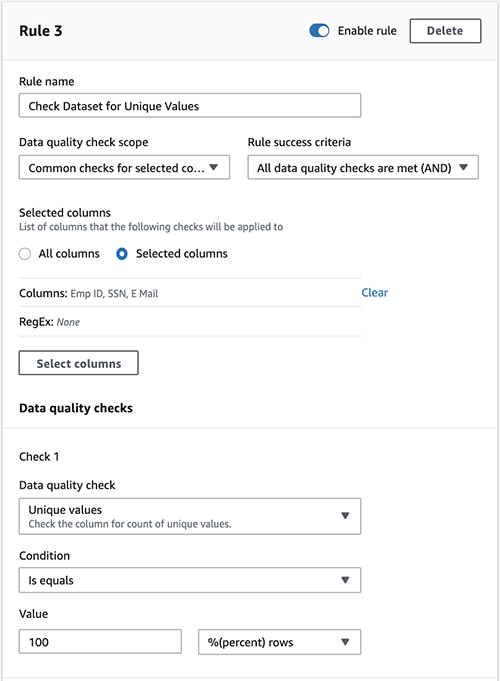Open the Unique values check dropdown
This screenshot has width=500, height=681.
(x=190, y=516)
